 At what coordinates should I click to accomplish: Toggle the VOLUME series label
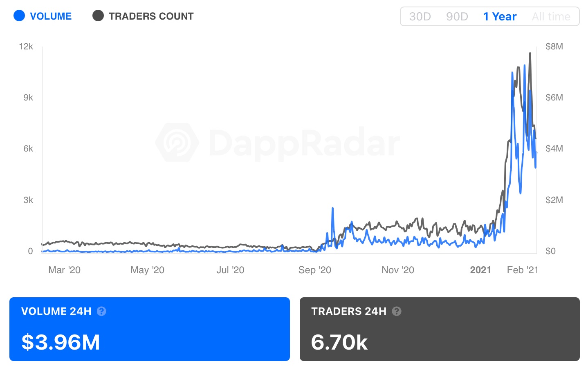[x=51, y=16]
